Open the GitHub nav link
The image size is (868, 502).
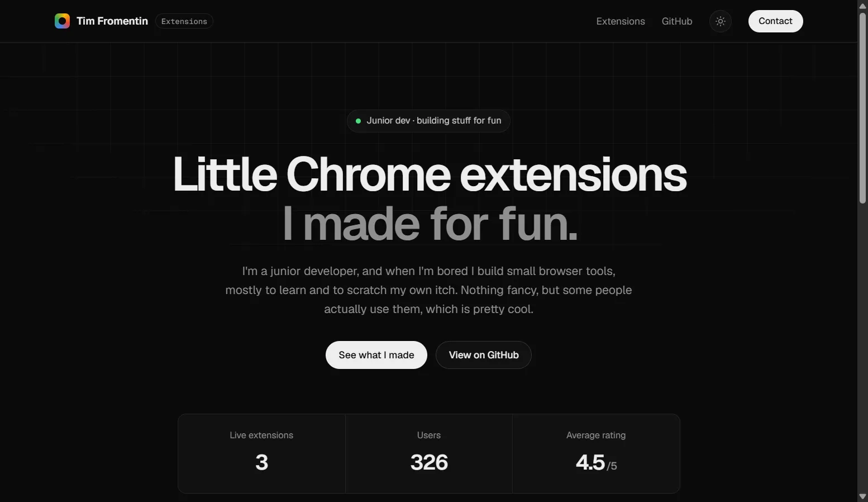coord(677,21)
